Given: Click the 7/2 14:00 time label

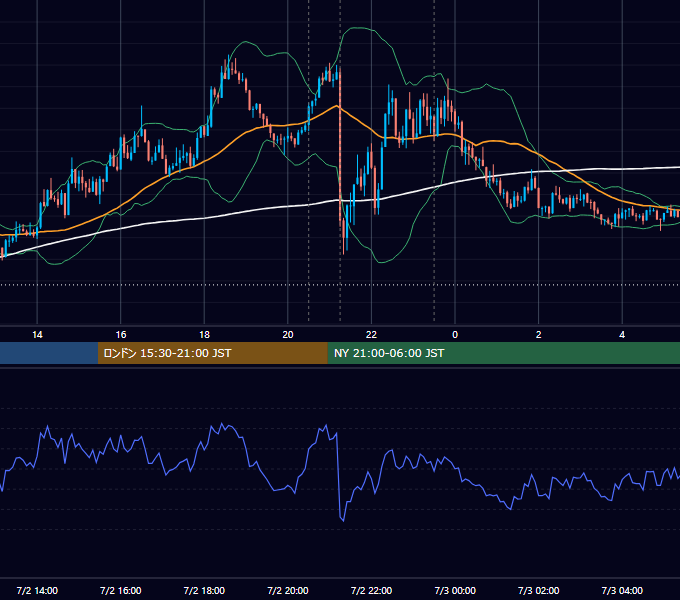Looking at the screenshot, I should point(37,590).
